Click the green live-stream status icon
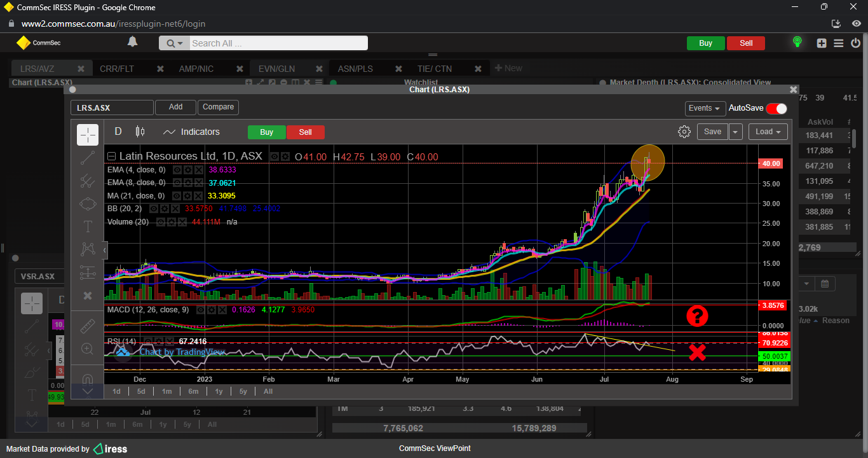 [797, 43]
